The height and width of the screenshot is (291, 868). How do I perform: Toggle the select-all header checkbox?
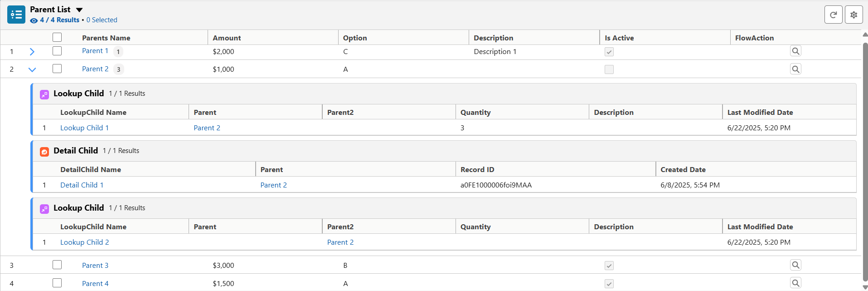(x=57, y=37)
